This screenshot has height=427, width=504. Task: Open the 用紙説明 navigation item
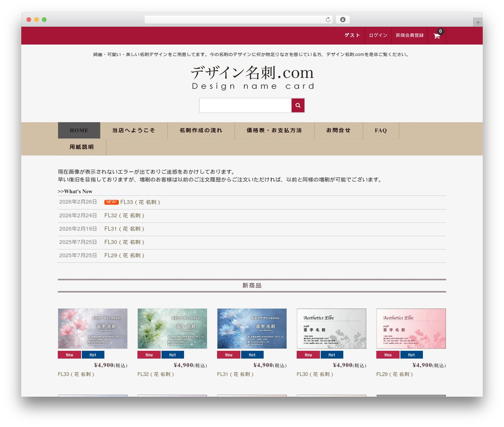pyautogui.click(x=82, y=147)
